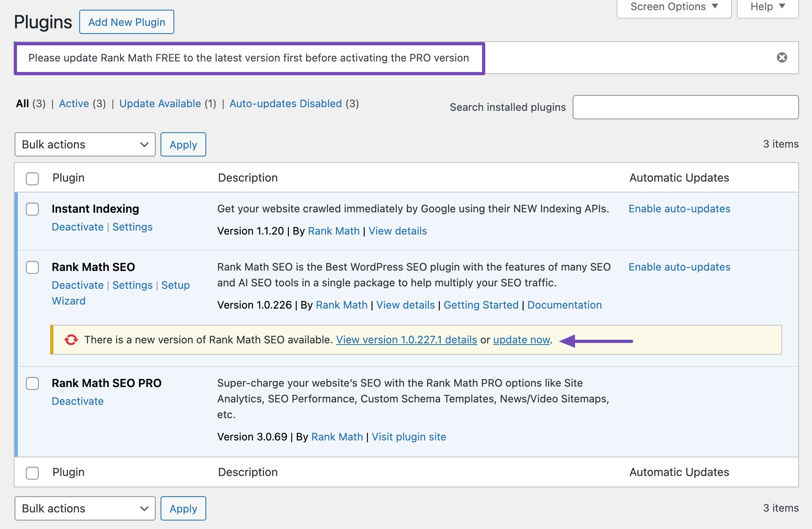Screen dimensions: 812x529
Task: Check the Rank Math SEO PRO checkbox
Action: pos(32,383)
